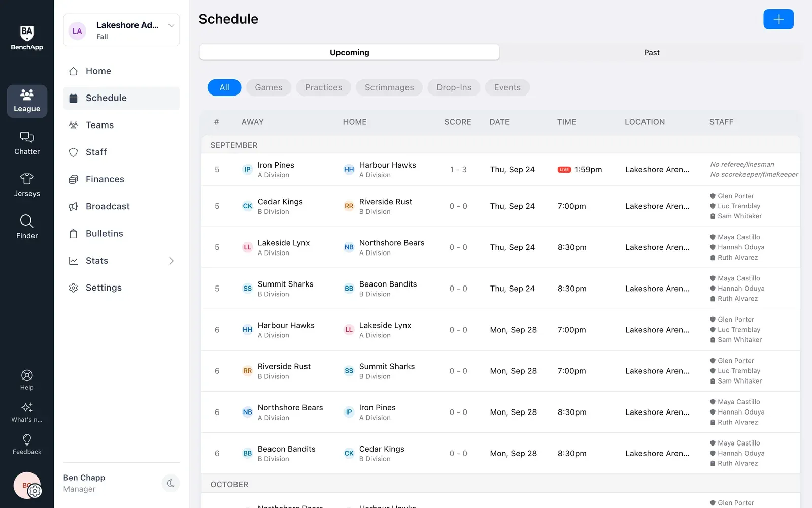Click the Lakeside Lynx away badge on Sep 24
Viewport: 812px width, 508px height.
[247, 247]
